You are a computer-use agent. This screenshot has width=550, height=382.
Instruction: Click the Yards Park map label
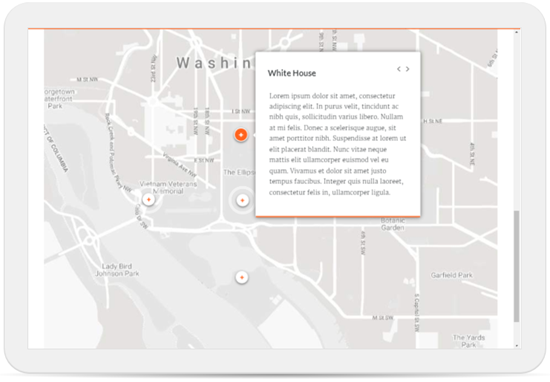(469, 341)
